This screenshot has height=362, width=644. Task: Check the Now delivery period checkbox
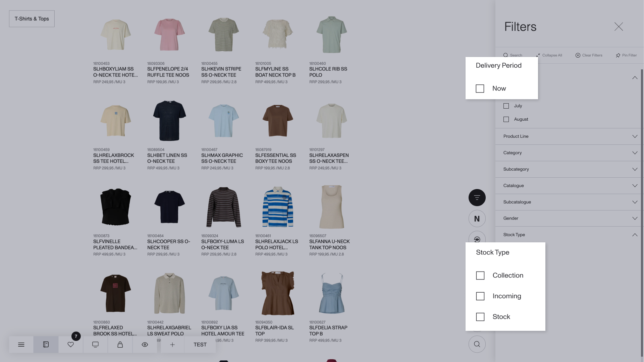(x=480, y=88)
